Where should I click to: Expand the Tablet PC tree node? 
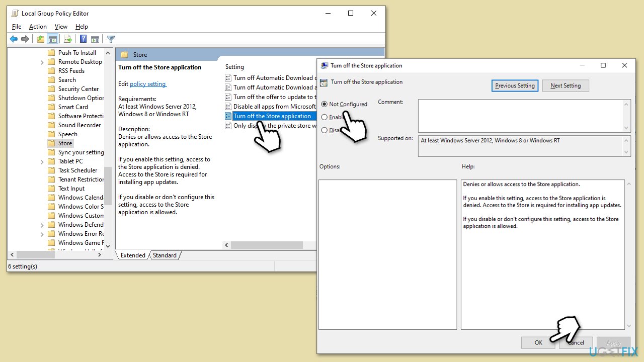click(x=42, y=161)
